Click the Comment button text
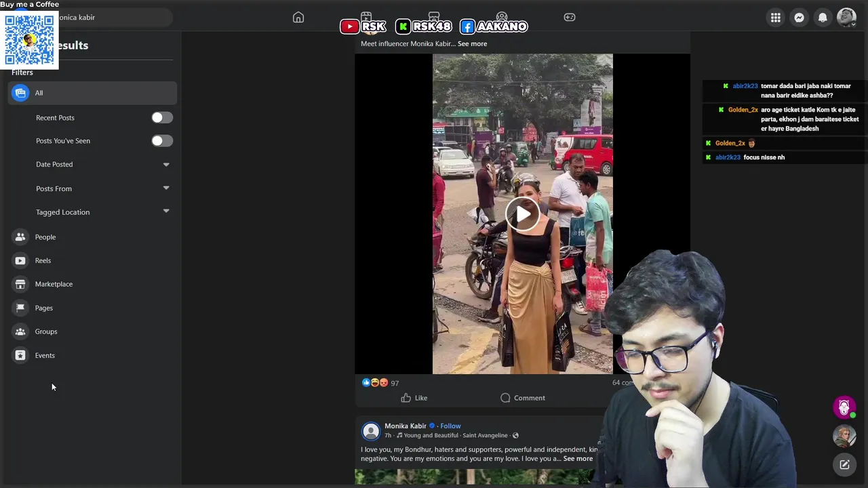 tap(530, 398)
